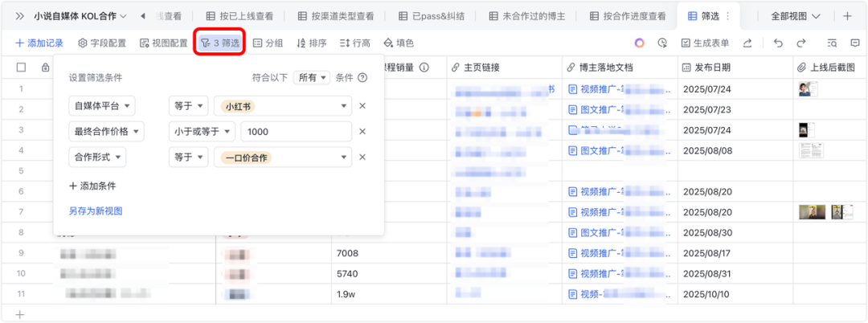Open the 等于 operator for 合作形式

(x=189, y=157)
